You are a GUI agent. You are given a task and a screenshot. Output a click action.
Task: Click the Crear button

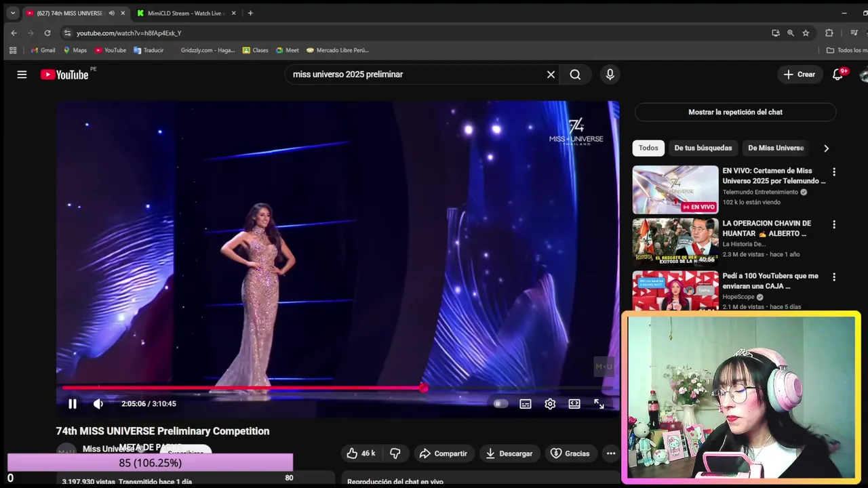(x=800, y=75)
